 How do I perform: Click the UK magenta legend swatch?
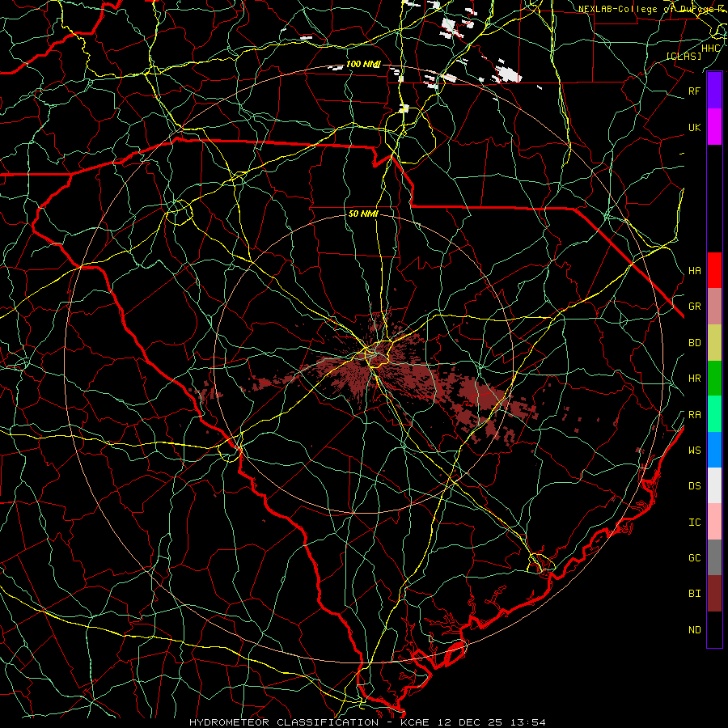point(714,127)
